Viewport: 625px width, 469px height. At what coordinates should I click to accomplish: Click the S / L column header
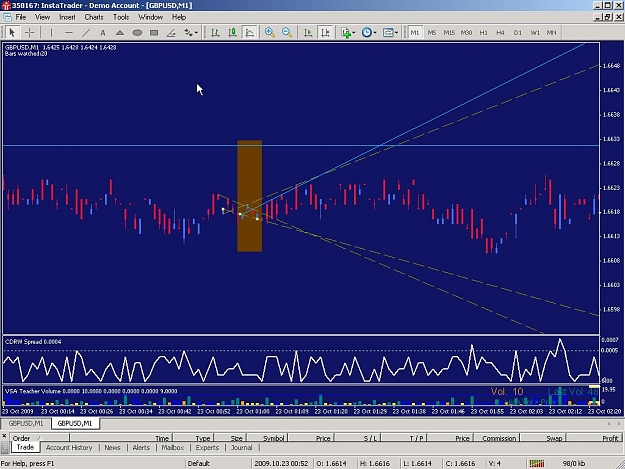358,438
